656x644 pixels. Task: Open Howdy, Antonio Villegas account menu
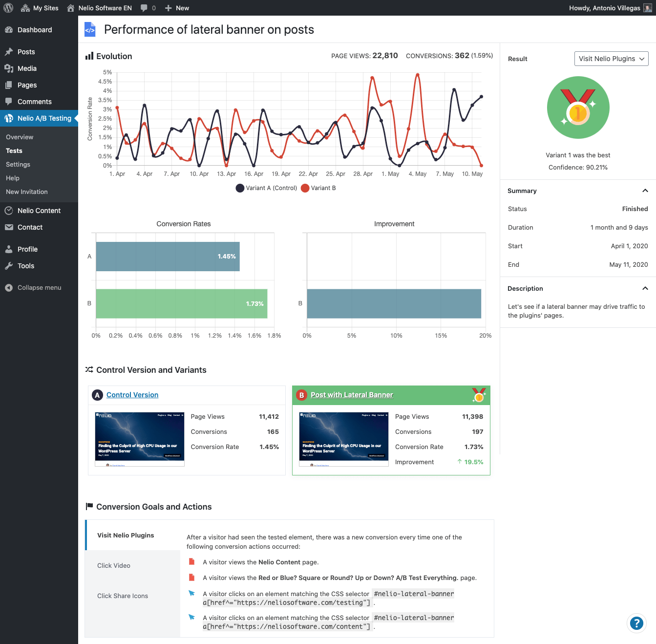[x=610, y=8]
